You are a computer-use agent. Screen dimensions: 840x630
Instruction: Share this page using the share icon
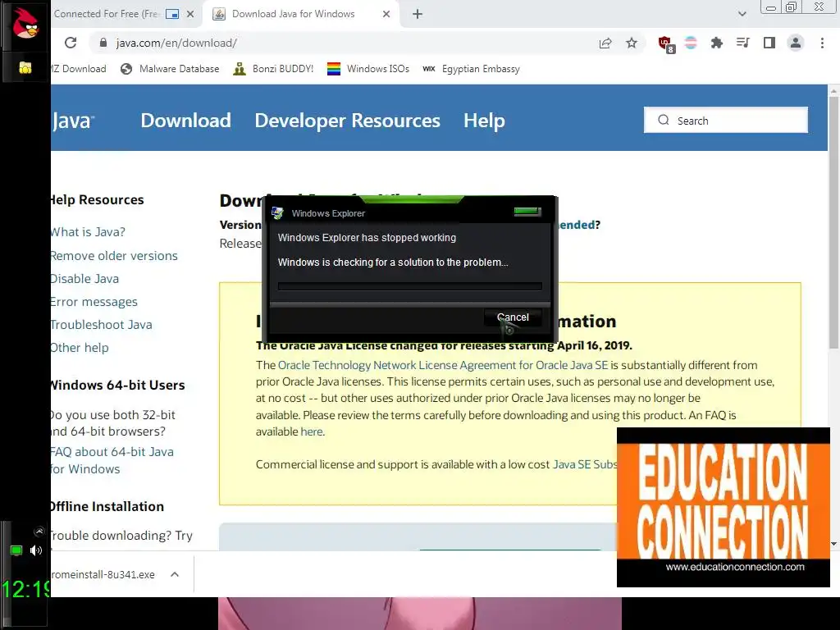[x=605, y=43]
